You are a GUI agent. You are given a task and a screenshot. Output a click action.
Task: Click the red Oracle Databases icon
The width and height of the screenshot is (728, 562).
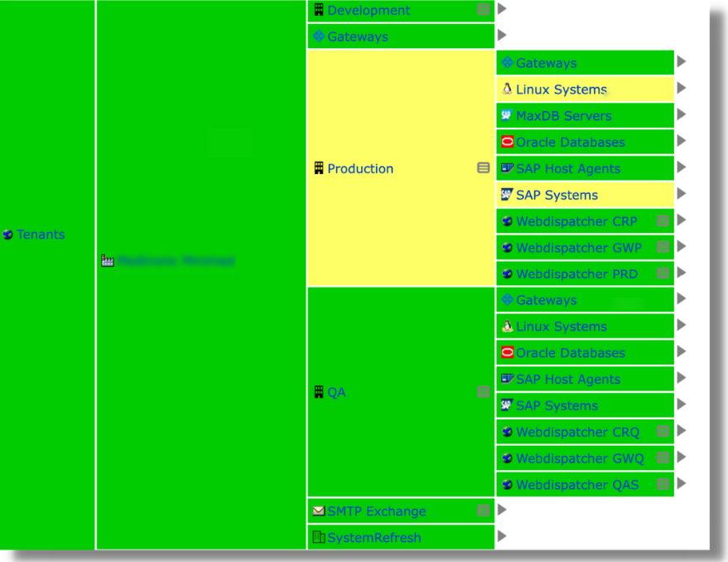click(x=506, y=142)
